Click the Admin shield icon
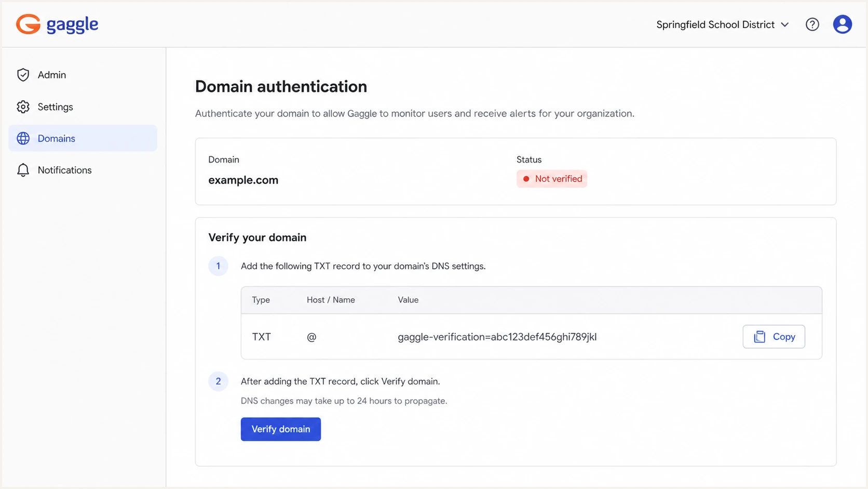Screen dimensions: 868x489 [x=23, y=75]
